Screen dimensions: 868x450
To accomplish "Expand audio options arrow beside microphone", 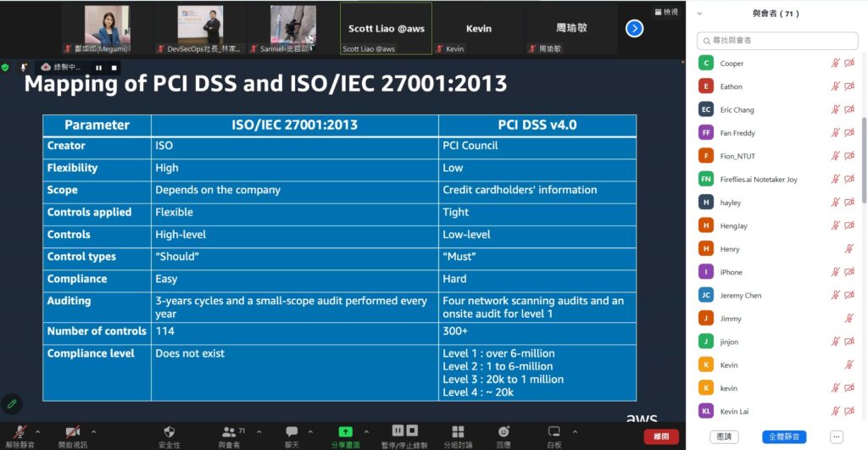I will point(37,431).
